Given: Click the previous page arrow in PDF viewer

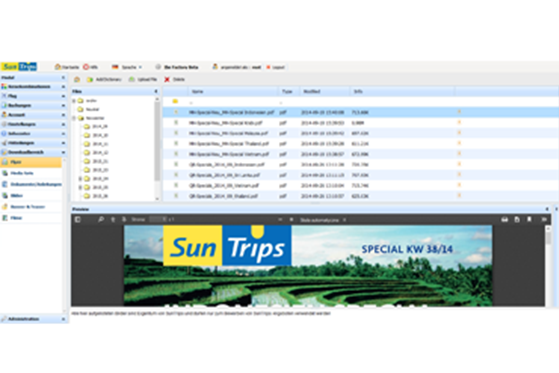Looking at the screenshot, I should (x=113, y=219).
